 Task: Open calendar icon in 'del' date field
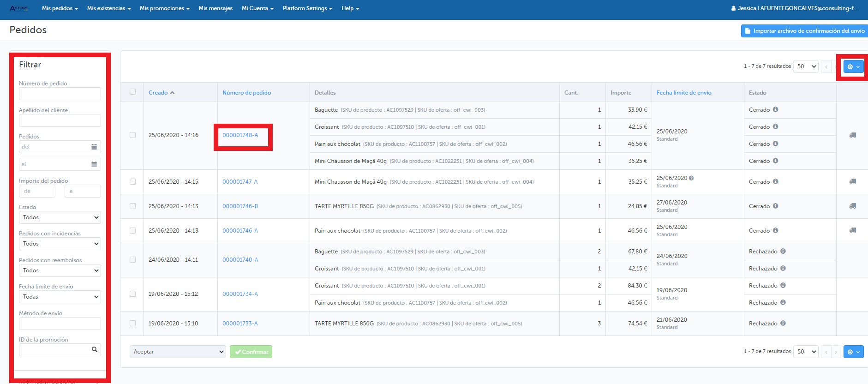(x=94, y=147)
